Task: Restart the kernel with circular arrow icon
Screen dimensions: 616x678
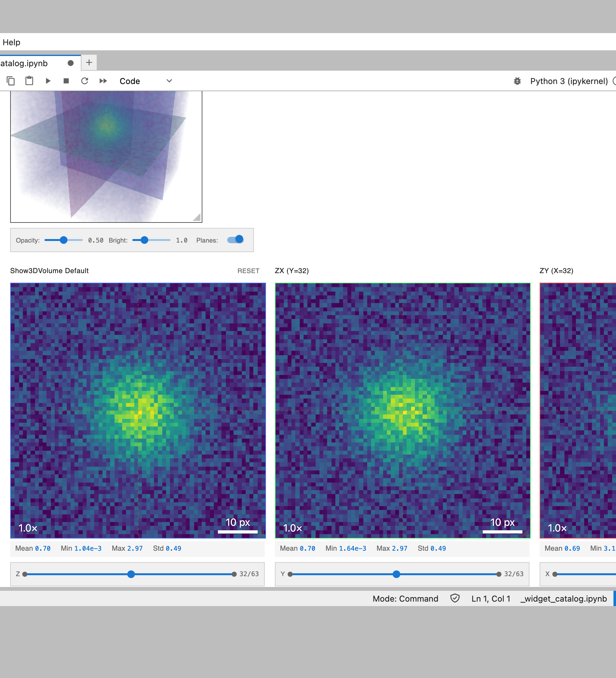Action: (85, 81)
